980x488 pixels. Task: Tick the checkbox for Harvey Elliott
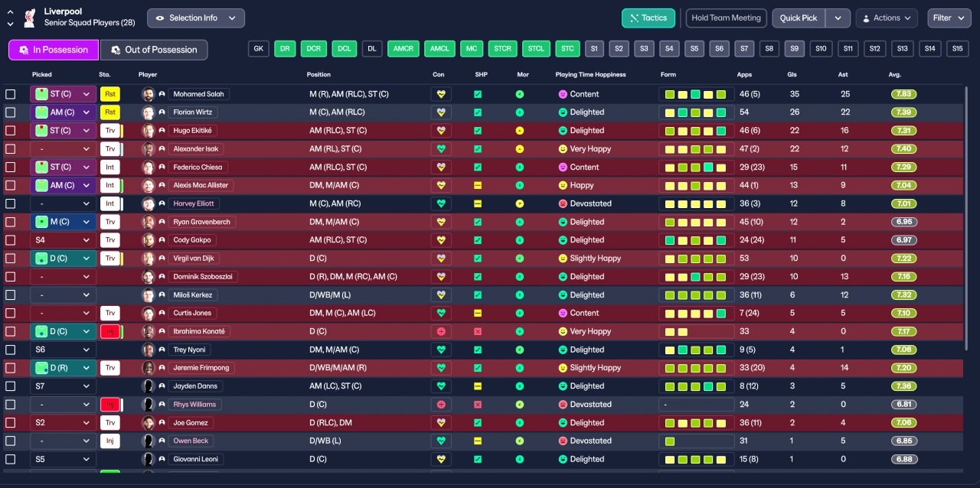(11, 203)
